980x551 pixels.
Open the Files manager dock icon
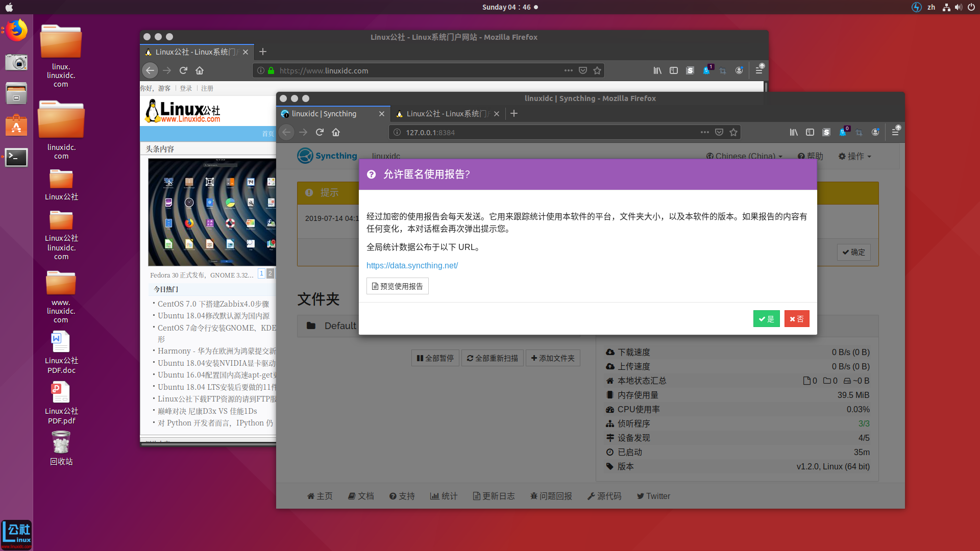16,94
